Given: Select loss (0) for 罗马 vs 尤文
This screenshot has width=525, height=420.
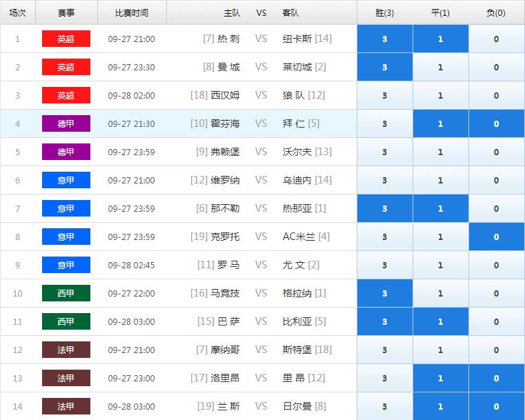Looking at the screenshot, I should [x=497, y=265].
